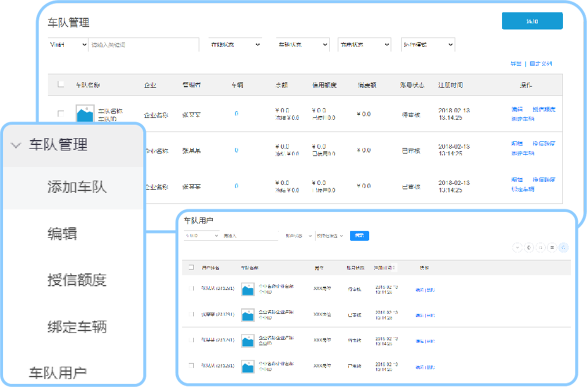Focus the keyword input in the 车队管理 filters

point(144,45)
